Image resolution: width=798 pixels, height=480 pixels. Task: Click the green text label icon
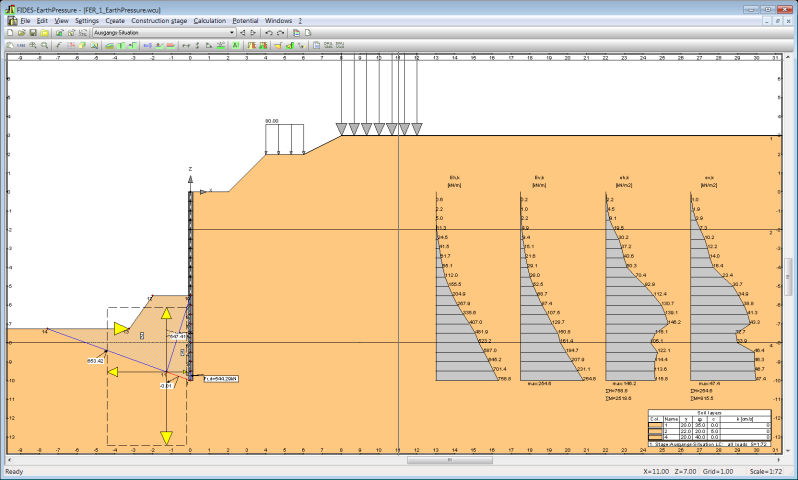click(x=236, y=45)
